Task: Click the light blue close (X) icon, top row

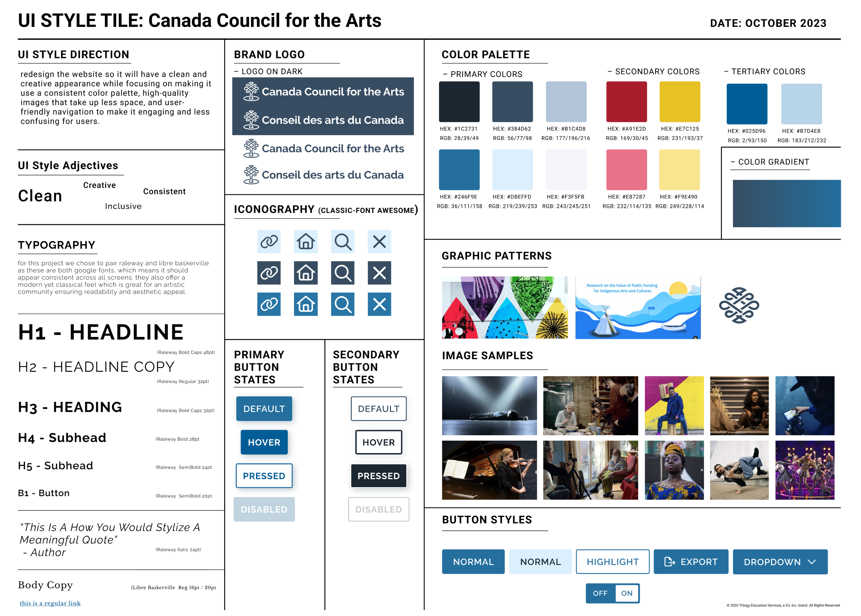Action: point(379,242)
